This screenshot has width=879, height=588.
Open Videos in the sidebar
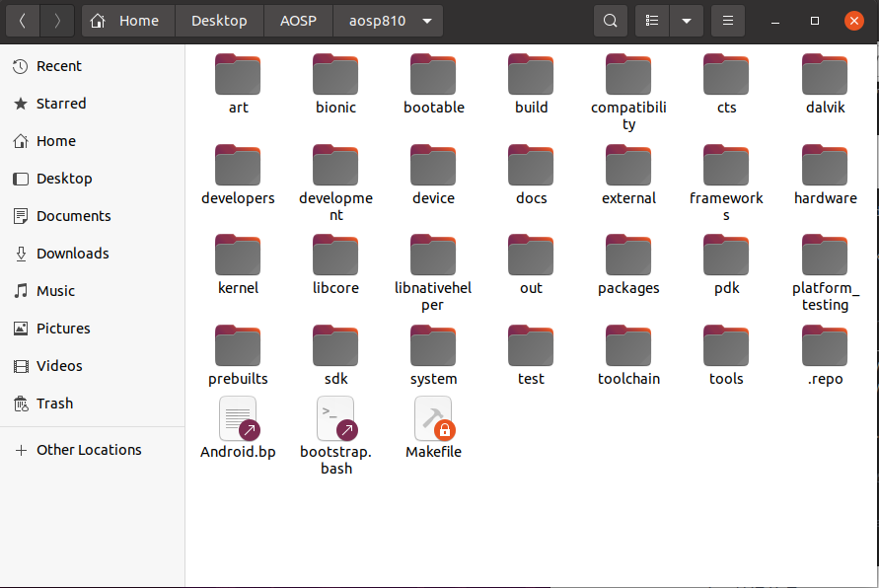[93, 366]
